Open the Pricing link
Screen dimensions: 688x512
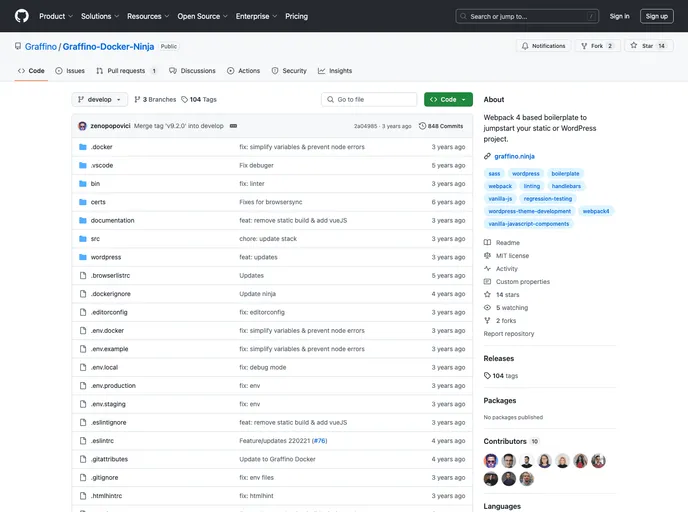[297, 16]
